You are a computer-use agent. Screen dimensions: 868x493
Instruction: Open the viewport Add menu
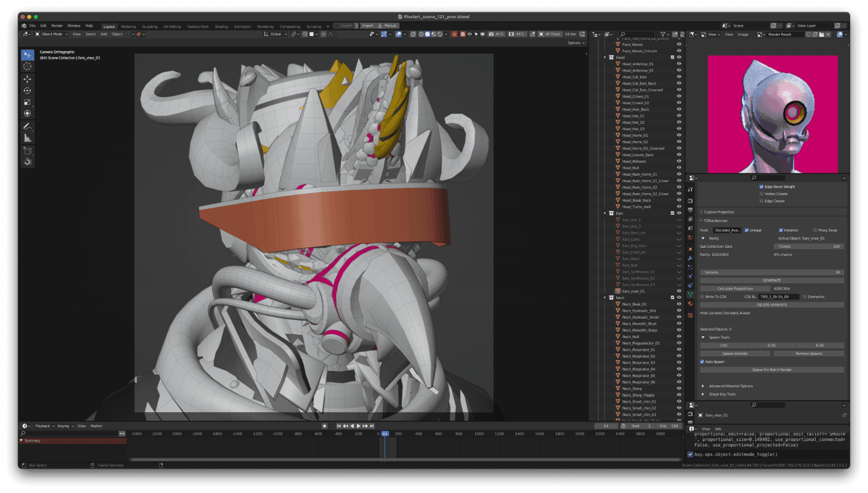(104, 34)
